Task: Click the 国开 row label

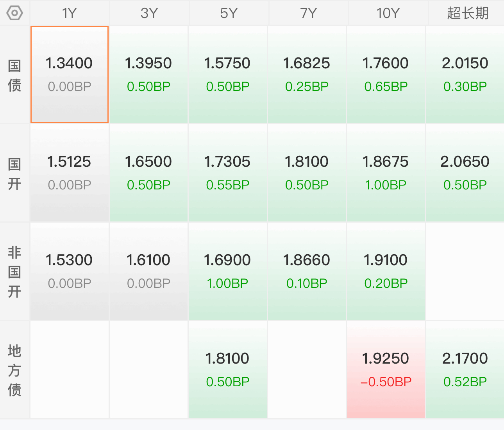Action: click(14, 173)
